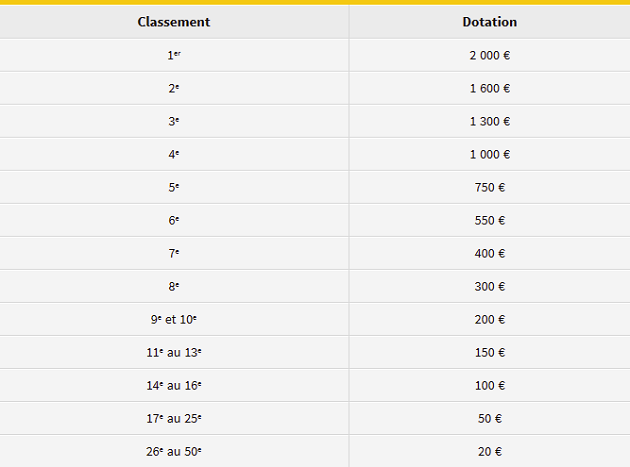
Task: Click the 2 000 € prize cell
Action: 489,55
